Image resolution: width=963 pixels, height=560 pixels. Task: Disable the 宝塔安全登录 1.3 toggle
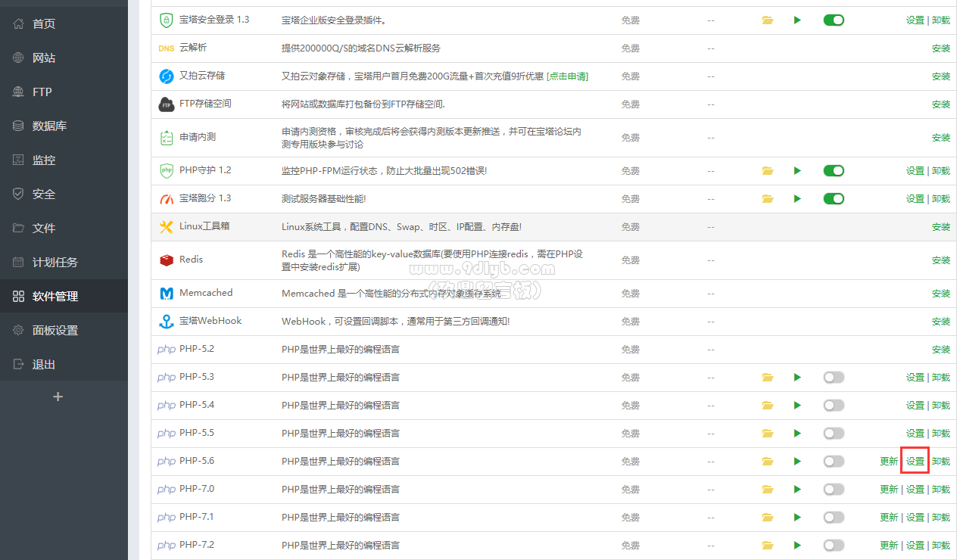coord(834,20)
